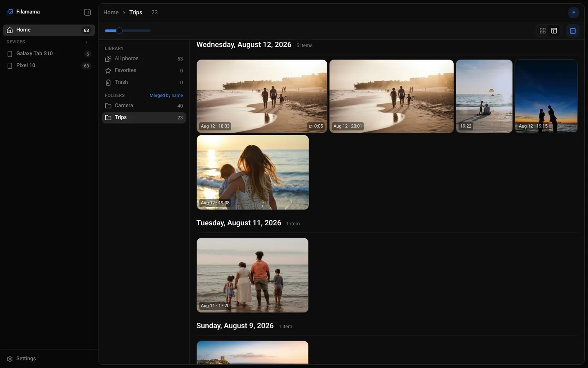The height and width of the screenshot is (368, 588).
Task: Select Pixel 10 device
Action: click(x=49, y=65)
